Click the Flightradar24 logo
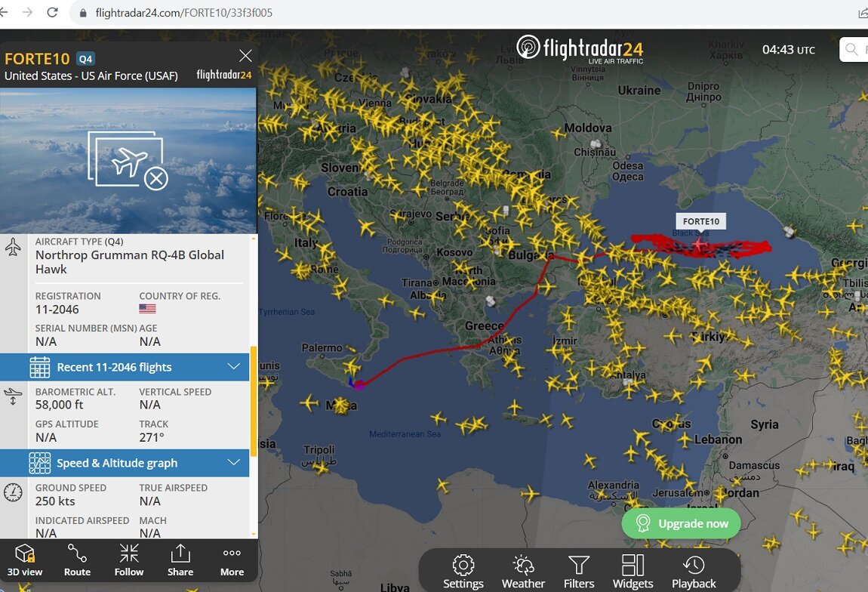868x592 pixels. tap(580, 49)
